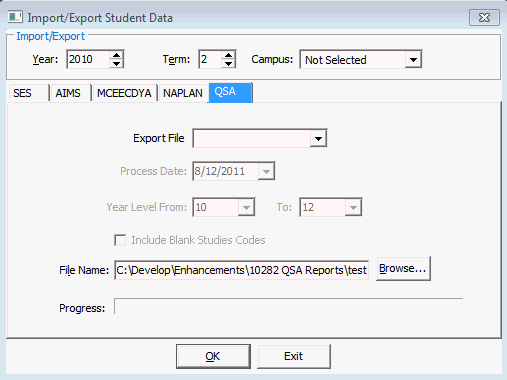Click the Export File label

(159, 138)
